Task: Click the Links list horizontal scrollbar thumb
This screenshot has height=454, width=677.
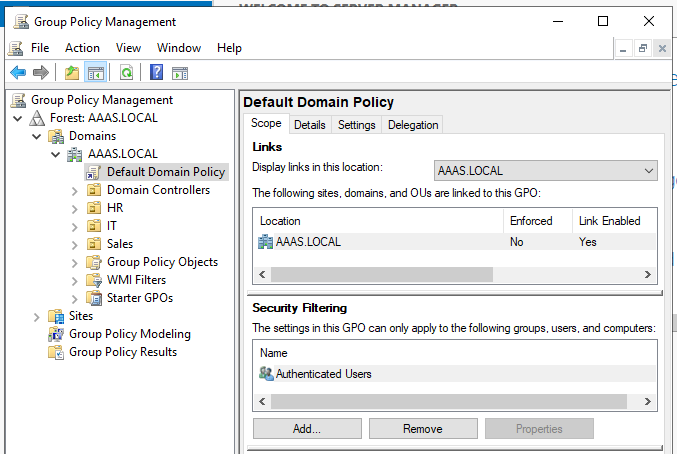Action: [x=382, y=274]
